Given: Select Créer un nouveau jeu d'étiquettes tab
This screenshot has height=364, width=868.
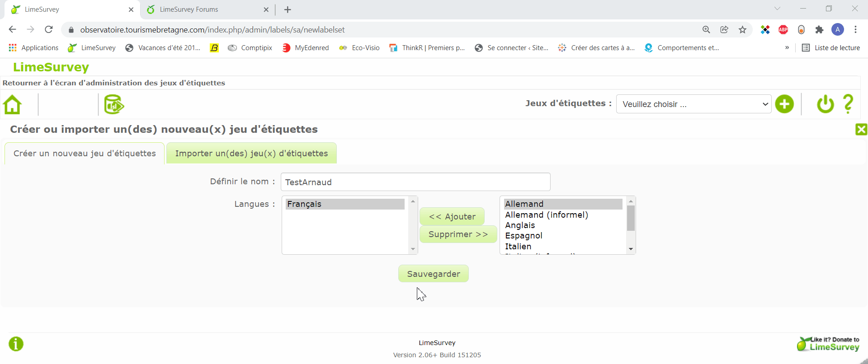Looking at the screenshot, I should pos(85,154).
